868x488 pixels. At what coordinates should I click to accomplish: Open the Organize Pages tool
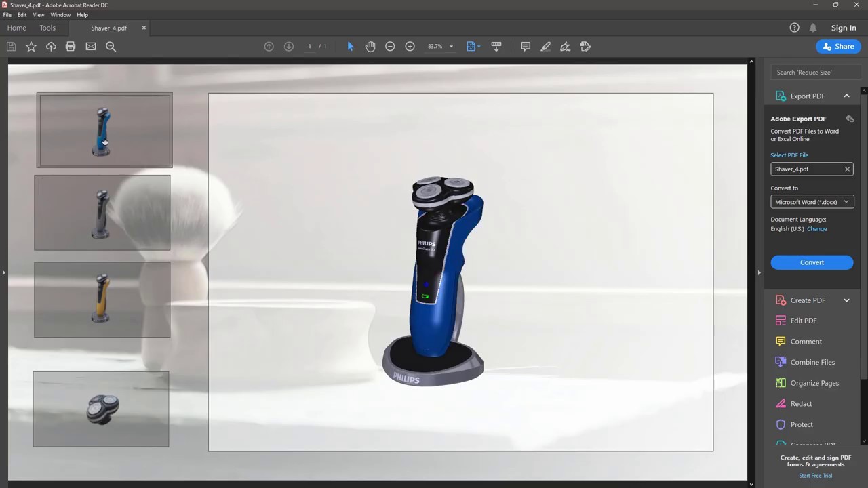click(x=814, y=383)
